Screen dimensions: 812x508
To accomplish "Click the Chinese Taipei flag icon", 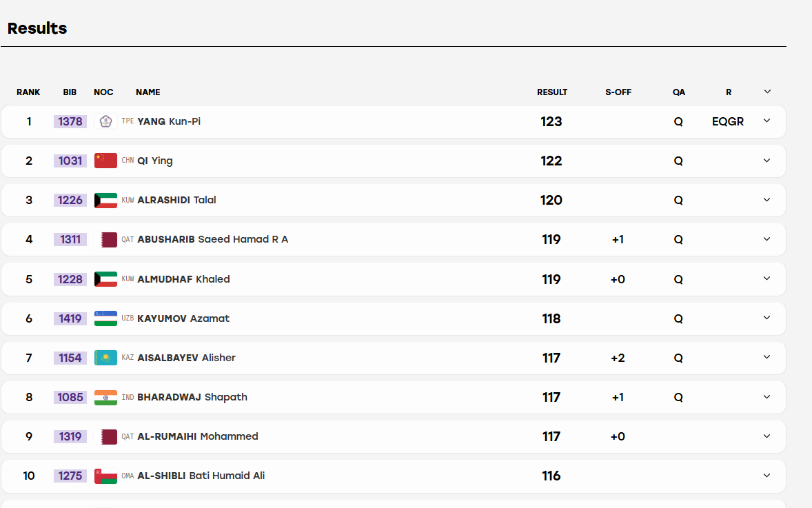I will pyautogui.click(x=105, y=122).
